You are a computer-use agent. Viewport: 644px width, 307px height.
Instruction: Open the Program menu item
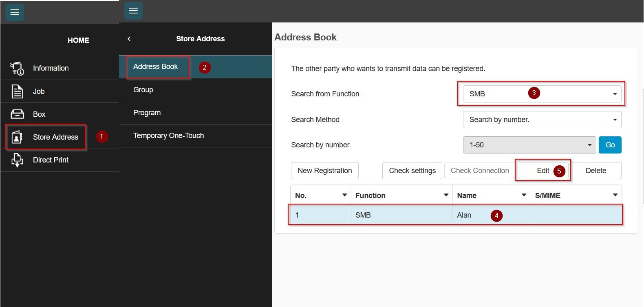(147, 113)
